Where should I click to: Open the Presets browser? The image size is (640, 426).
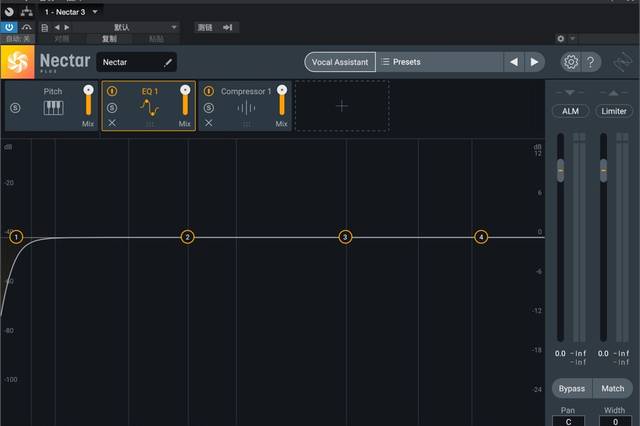point(439,62)
